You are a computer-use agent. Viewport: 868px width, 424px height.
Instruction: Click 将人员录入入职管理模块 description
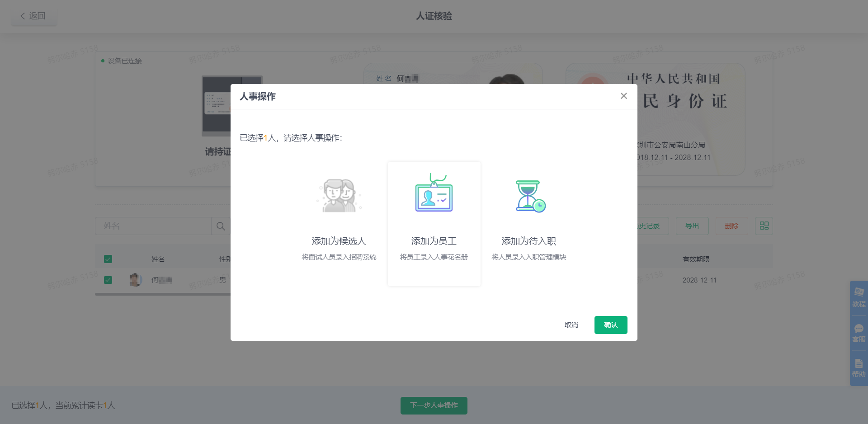(529, 257)
